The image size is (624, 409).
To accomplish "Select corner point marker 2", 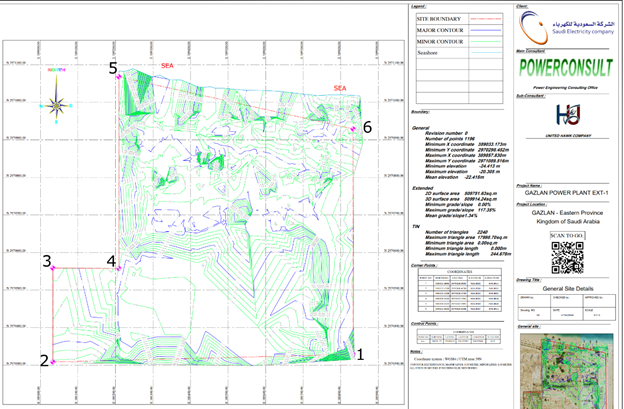I will click(53, 362).
